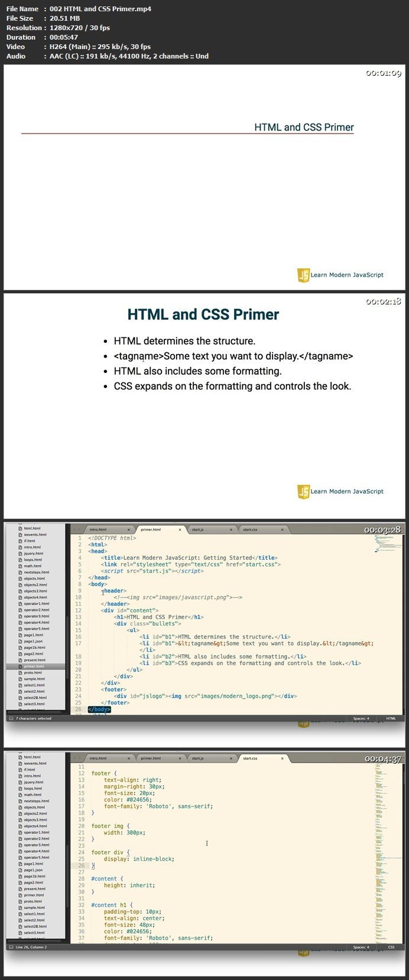Click the 'HTML and CSS Primer' title-slide heading
This screenshot has height=980, width=409.
(304, 127)
